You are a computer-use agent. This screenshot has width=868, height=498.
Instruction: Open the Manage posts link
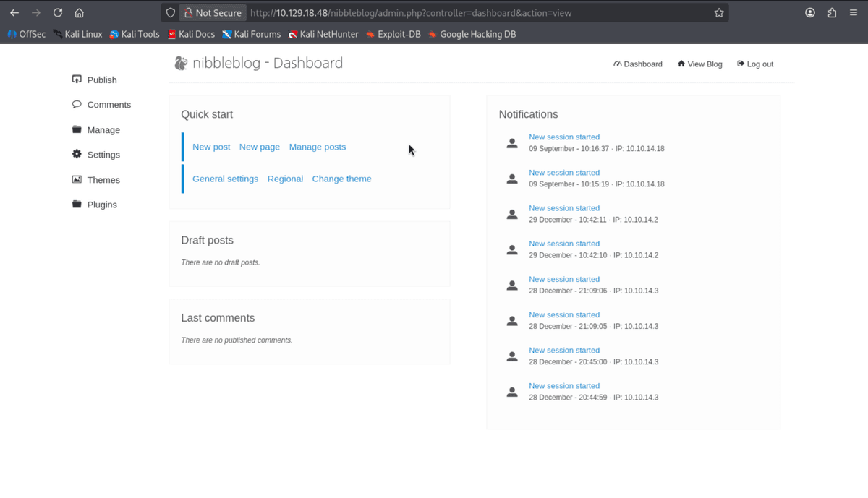click(x=318, y=147)
